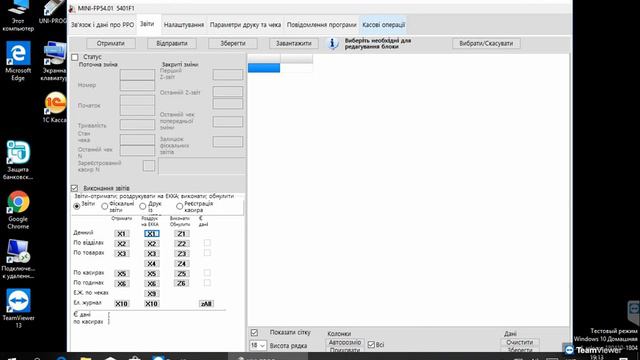Click the Завантажити button

(x=293, y=43)
